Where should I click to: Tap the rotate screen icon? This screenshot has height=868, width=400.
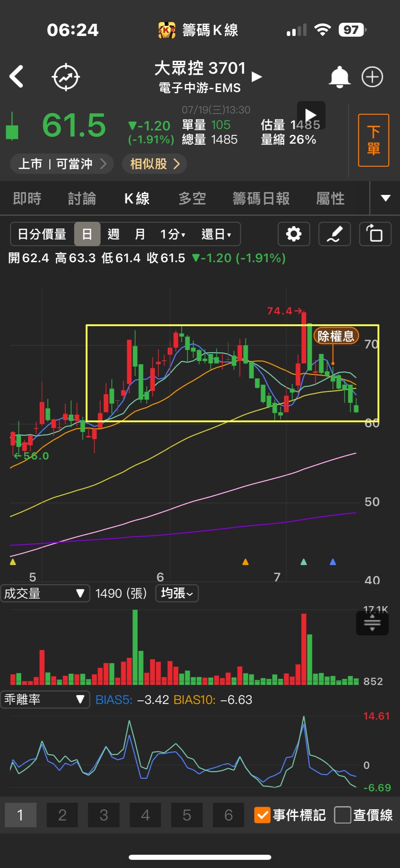tap(375, 234)
